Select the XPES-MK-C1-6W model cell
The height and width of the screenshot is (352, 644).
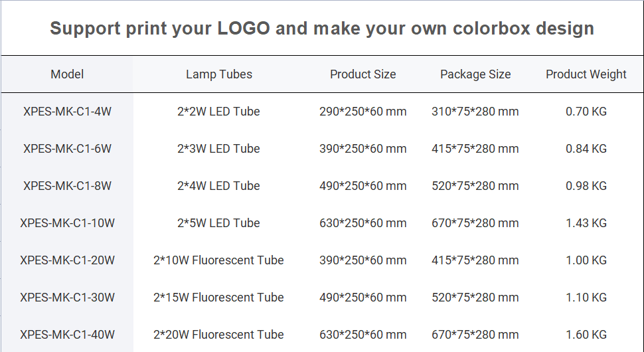[67, 149]
